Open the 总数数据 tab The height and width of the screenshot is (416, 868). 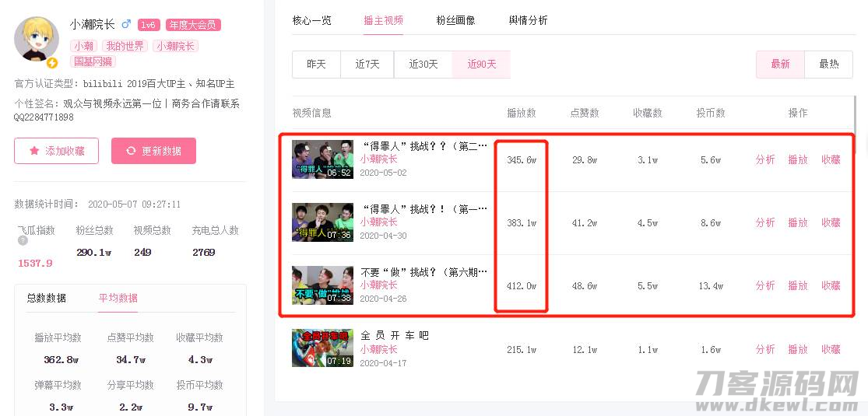coord(47,298)
